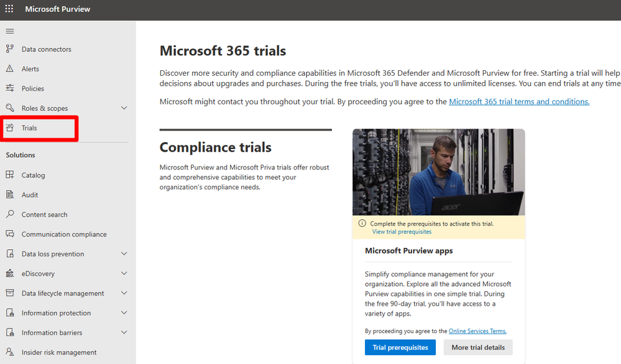
Task: Open Data connectors in navigation
Action: pyautogui.click(x=47, y=49)
